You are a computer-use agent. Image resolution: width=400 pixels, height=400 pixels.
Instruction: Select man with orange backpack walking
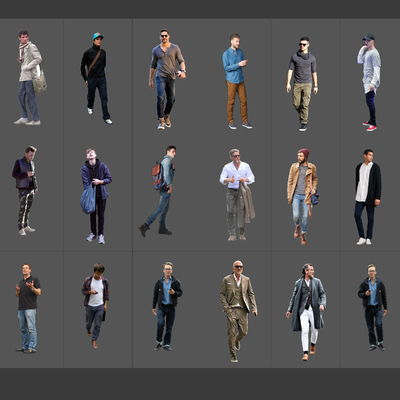point(158,191)
